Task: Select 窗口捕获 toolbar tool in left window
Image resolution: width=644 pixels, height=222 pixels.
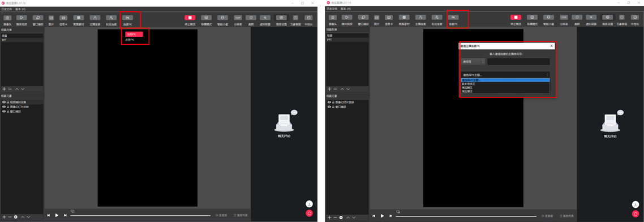Action: [x=38, y=20]
